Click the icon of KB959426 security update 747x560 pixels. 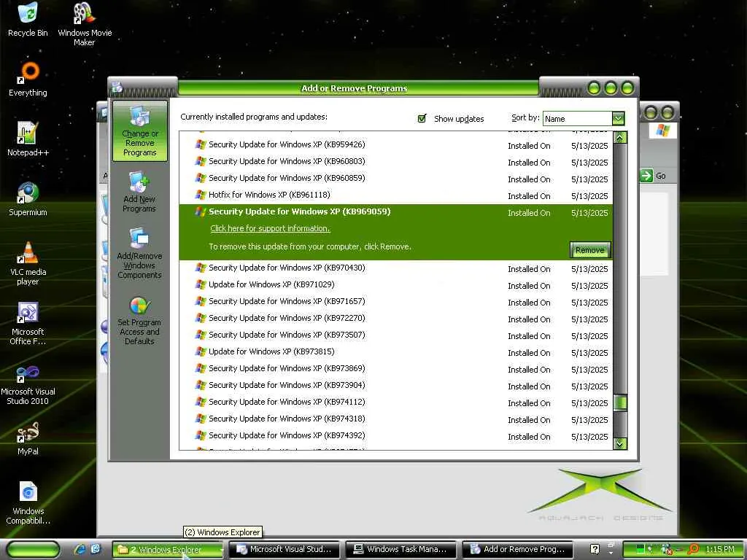pyautogui.click(x=201, y=144)
